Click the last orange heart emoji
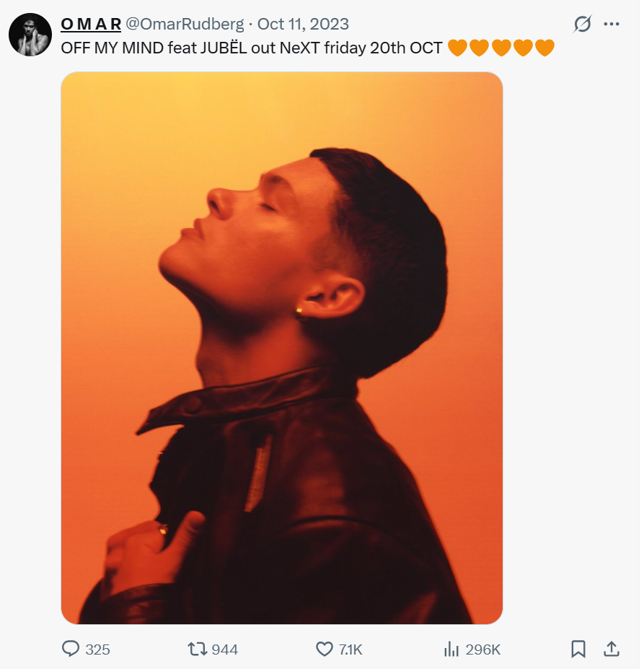This screenshot has width=644, height=669. 545,48
